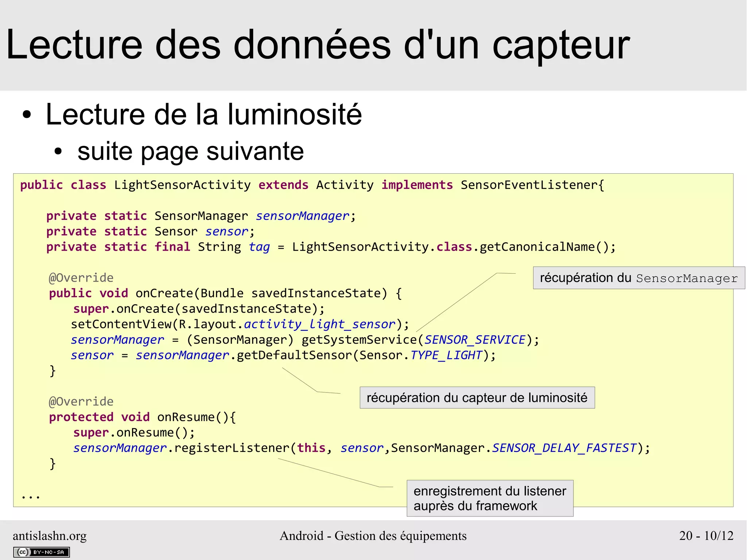Click the 'implements' keyword
747x560 pixels.
[x=417, y=185]
